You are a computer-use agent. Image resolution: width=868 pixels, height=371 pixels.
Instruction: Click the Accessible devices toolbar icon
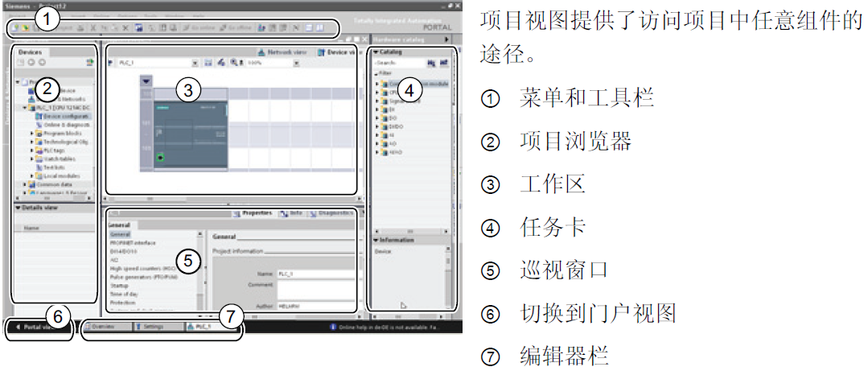point(261,27)
